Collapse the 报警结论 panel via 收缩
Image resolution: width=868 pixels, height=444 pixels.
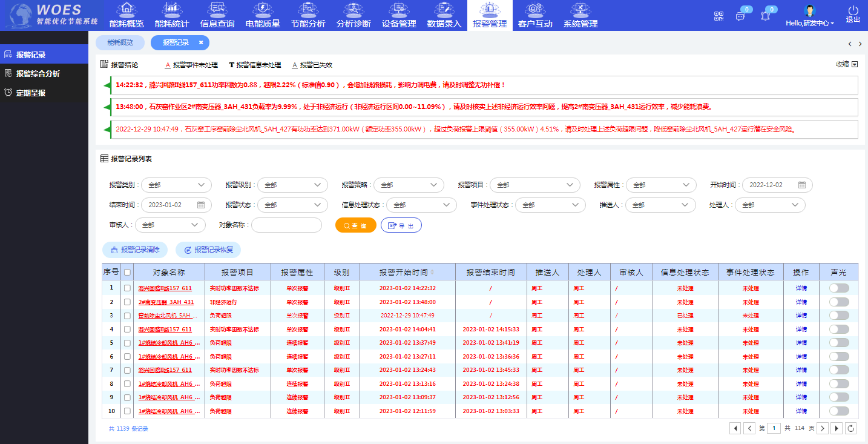[x=846, y=64]
